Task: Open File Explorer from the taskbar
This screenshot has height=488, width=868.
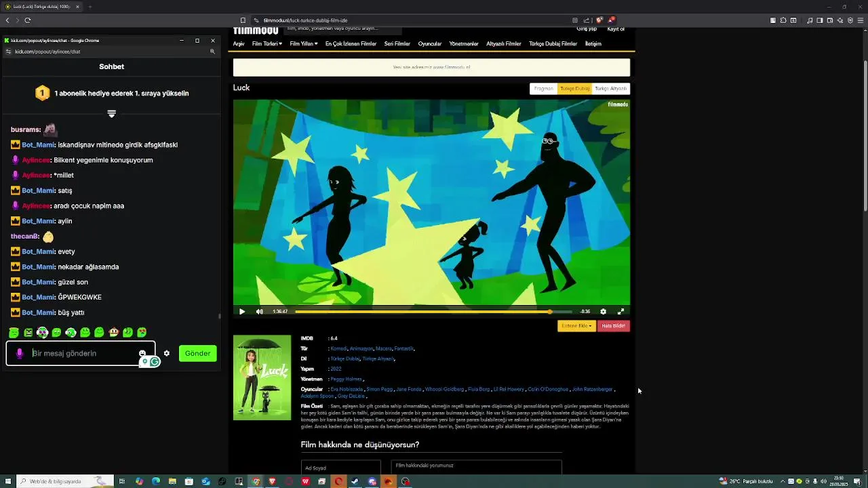Action: coord(172,481)
